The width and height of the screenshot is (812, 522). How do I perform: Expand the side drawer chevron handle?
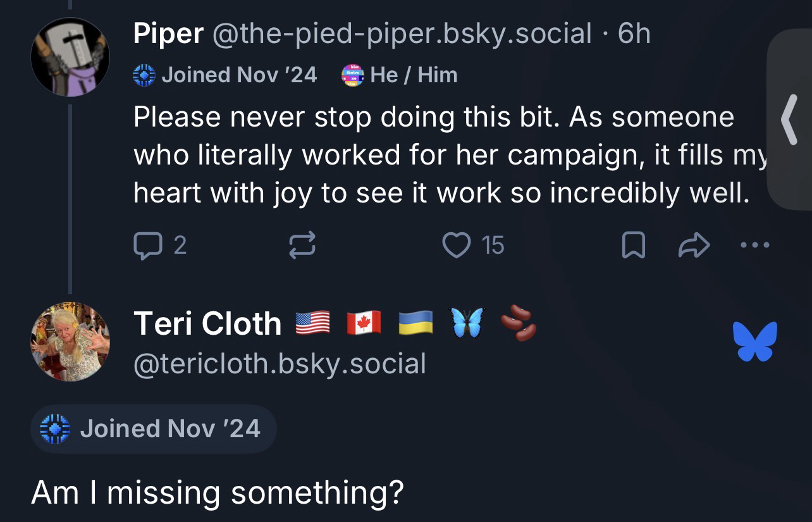789,119
